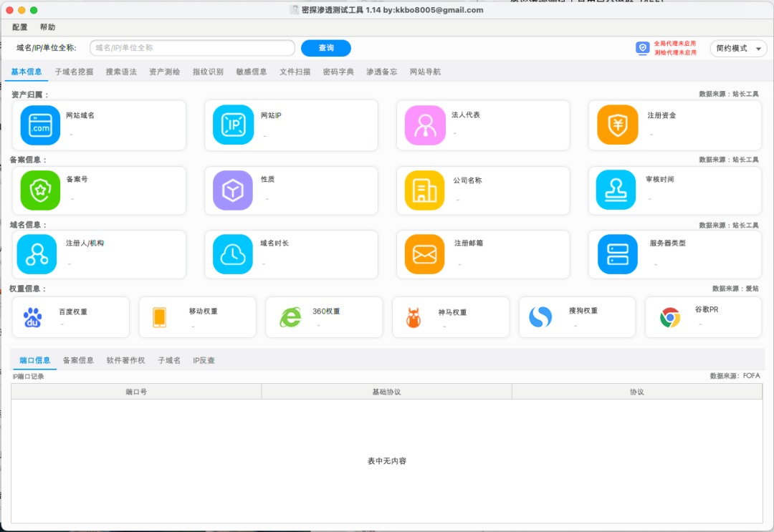Switch to the 软件著作权 sub-tab
The image size is (774, 532).
click(x=125, y=360)
